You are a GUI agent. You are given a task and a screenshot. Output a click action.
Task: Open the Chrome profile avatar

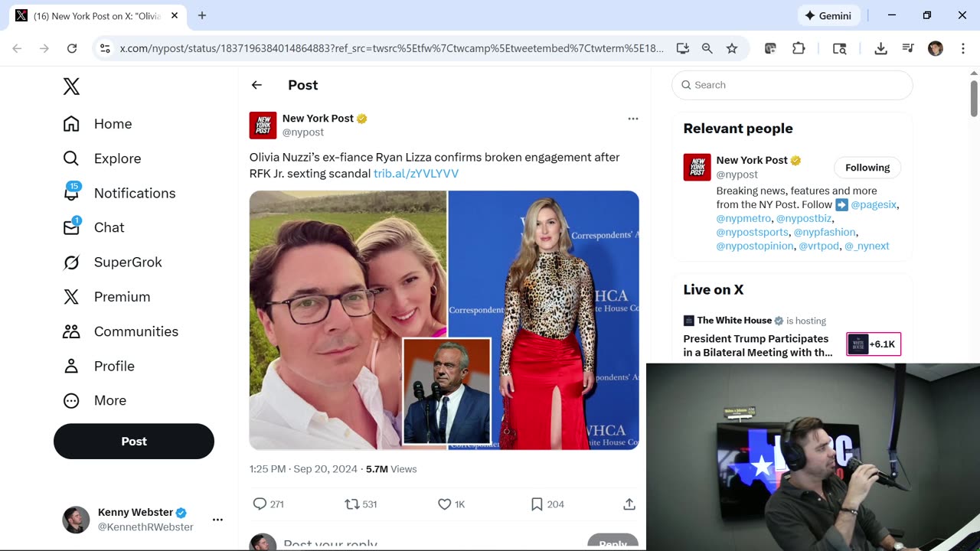tap(935, 48)
